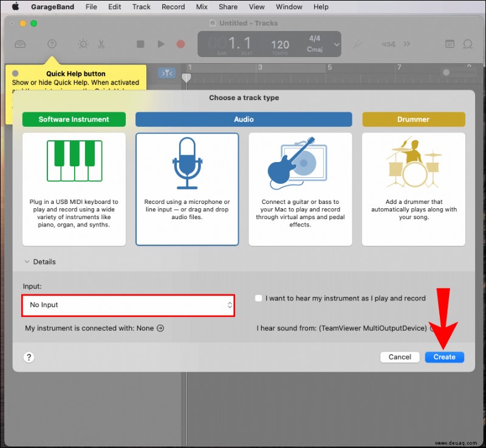Screen dimensions: 486x448
Task: Open the Edit menu
Action: pyautogui.click(x=114, y=7)
